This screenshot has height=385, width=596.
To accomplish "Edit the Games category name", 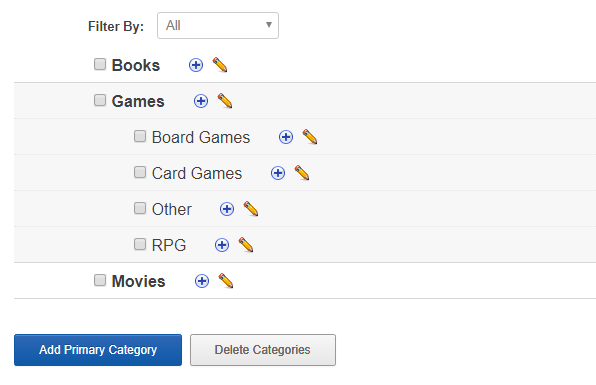I will pos(225,101).
